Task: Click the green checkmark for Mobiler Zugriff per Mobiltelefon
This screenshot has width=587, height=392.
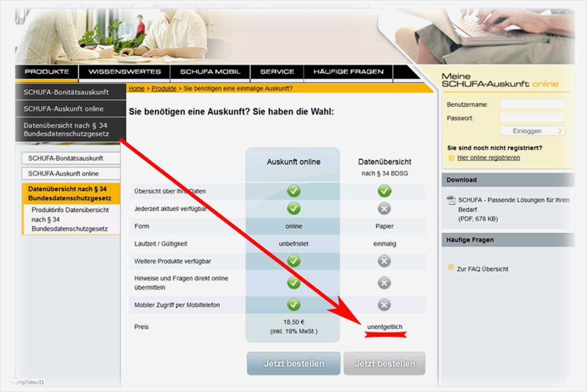Action: (x=293, y=305)
